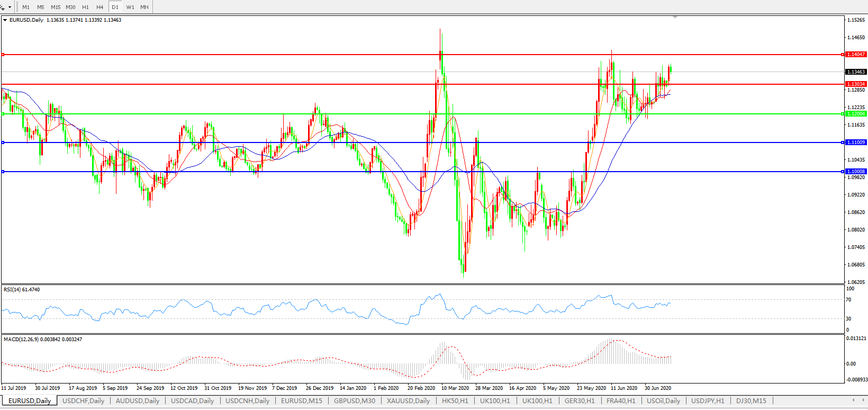Screen dimensions: 868x410
Task: Select the blue 1.11009 line's left anchor
Action: 3,142
